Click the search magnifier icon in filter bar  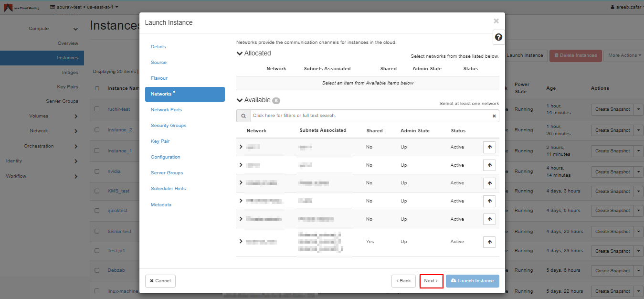click(x=243, y=116)
